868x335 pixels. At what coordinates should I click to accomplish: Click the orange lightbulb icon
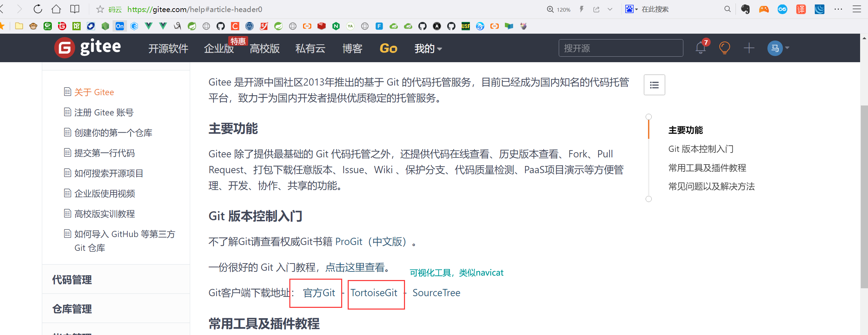coord(725,48)
